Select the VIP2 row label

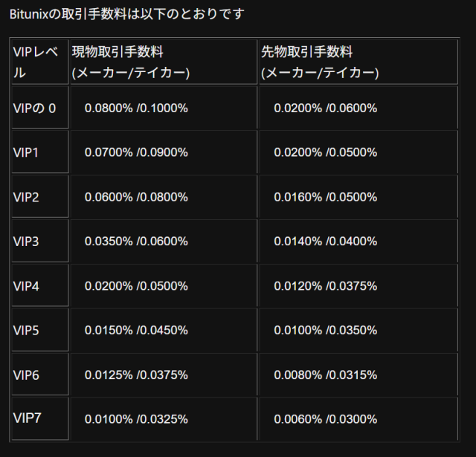coord(26,197)
